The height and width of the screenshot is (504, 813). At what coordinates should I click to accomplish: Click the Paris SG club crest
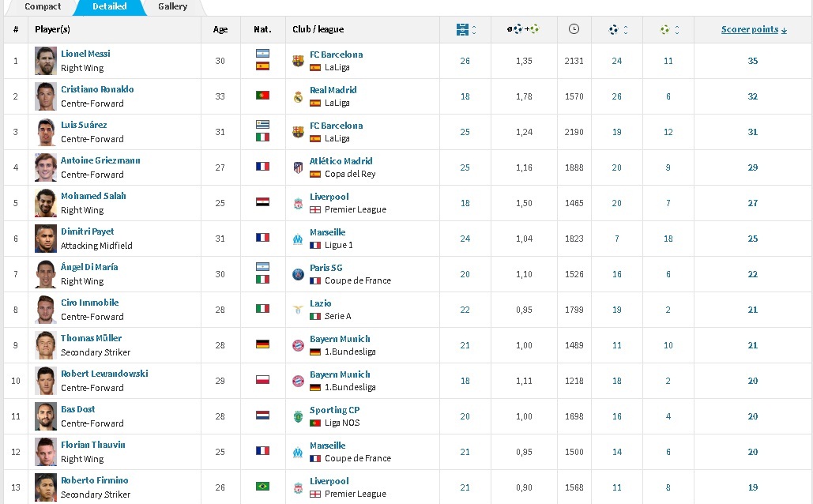298,274
